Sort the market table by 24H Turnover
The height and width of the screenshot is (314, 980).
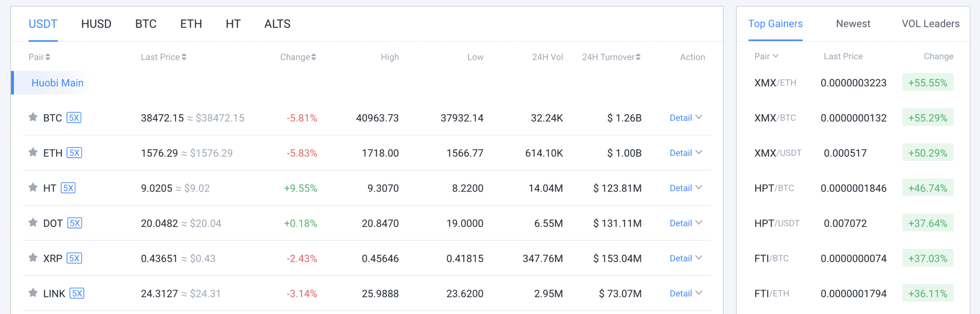pos(611,57)
